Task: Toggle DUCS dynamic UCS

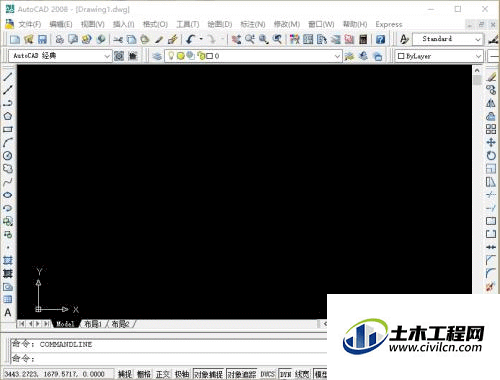Action: pyautogui.click(x=268, y=374)
